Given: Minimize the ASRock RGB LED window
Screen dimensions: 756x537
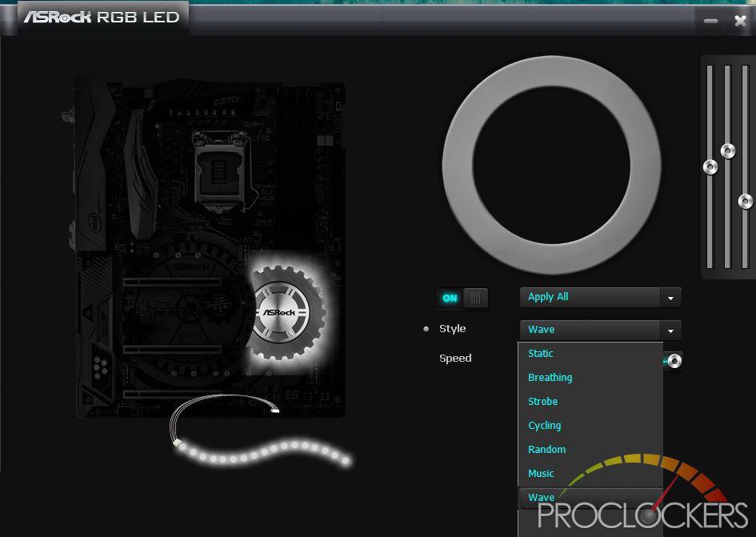Looking at the screenshot, I should point(710,21).
